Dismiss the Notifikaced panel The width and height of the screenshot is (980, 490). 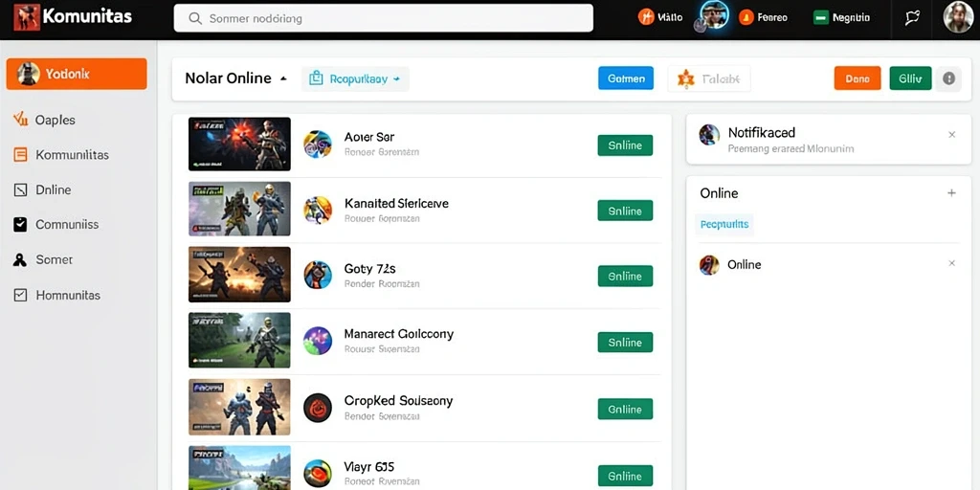[x=952, y=134]
